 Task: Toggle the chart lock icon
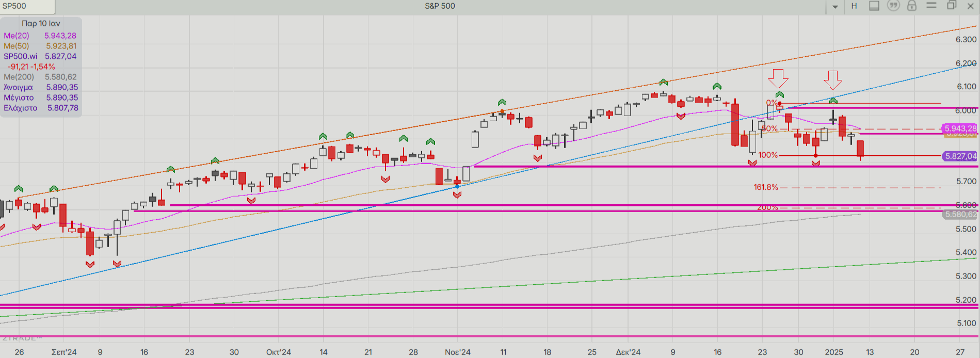pyautogui.click(x=912, y=6)
